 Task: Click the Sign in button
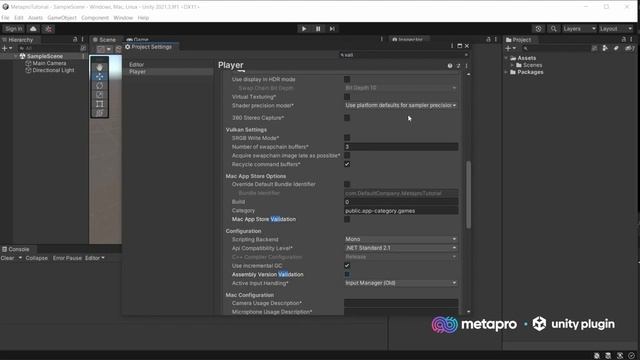[x=13, y=29]
